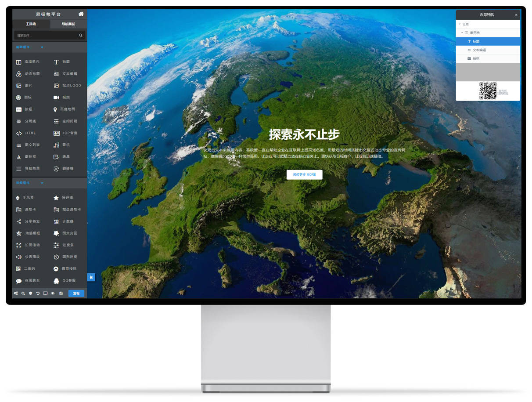The image size is (532, 402).
Task: Click the cube icon in bottom toolbar
Action: [x=31, y=293]
